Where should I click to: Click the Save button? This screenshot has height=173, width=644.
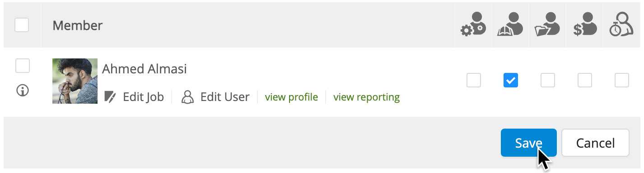(x=529, y=143)
